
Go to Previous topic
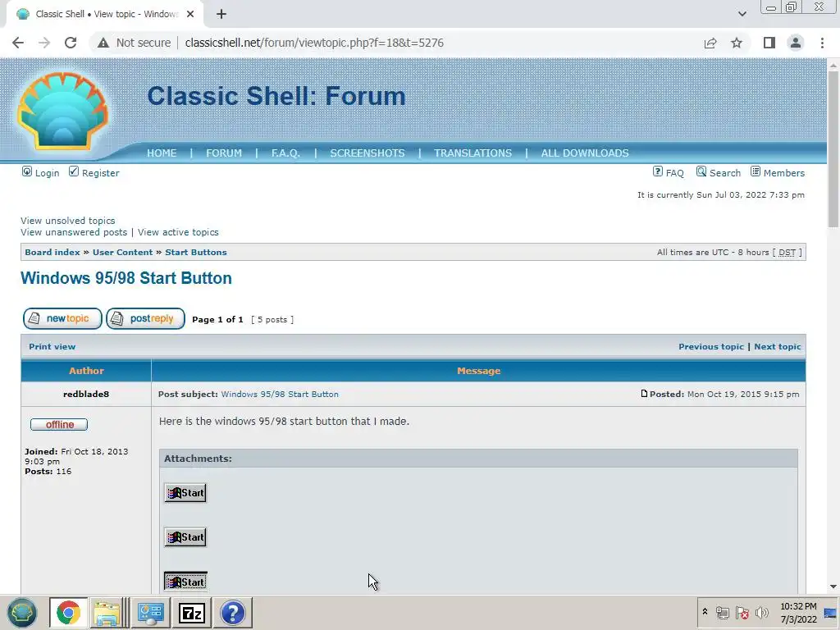tap(711, 347)
